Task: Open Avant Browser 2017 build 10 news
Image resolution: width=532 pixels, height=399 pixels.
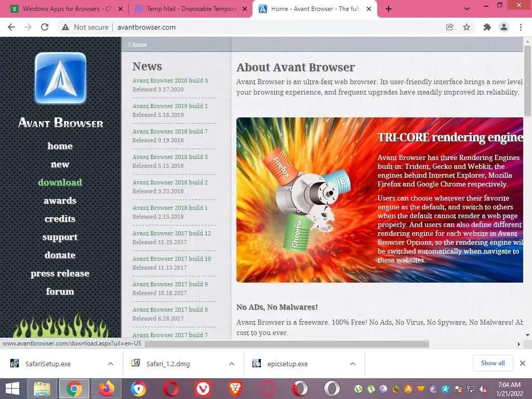Action: click(x=171, y=259)
